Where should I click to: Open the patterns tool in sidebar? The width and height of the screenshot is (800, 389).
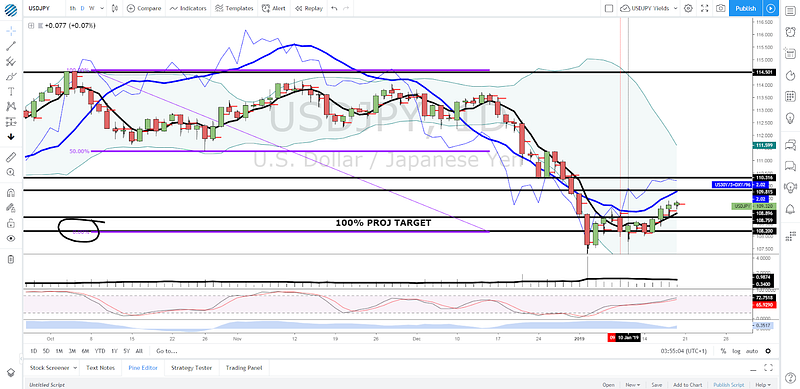point(11,107)
